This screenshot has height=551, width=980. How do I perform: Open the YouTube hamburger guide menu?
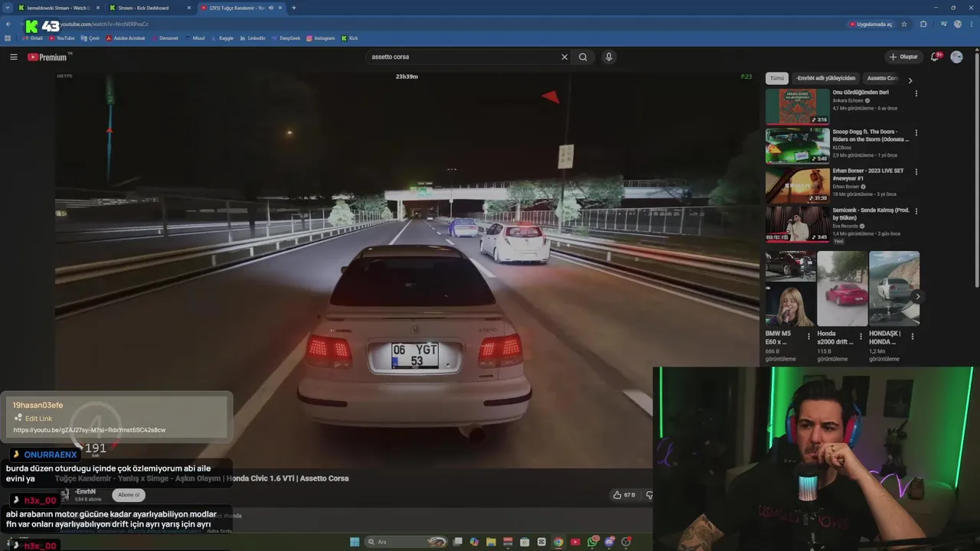13,57
